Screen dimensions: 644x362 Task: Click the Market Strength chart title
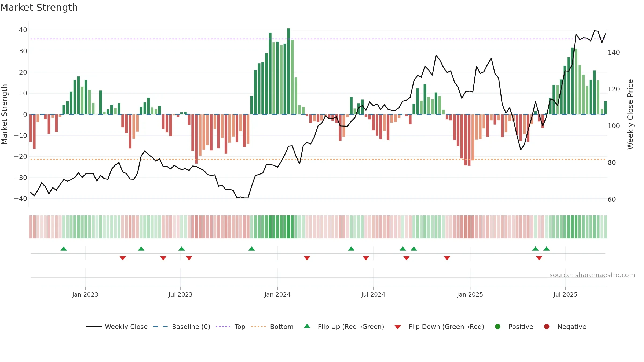pos(39,8)
